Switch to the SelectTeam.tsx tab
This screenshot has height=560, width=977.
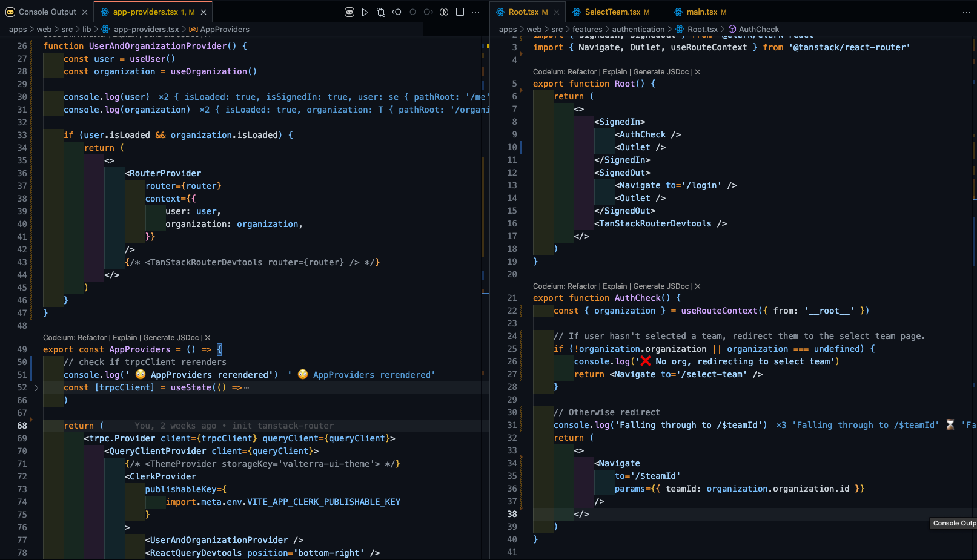pos(612,12)
